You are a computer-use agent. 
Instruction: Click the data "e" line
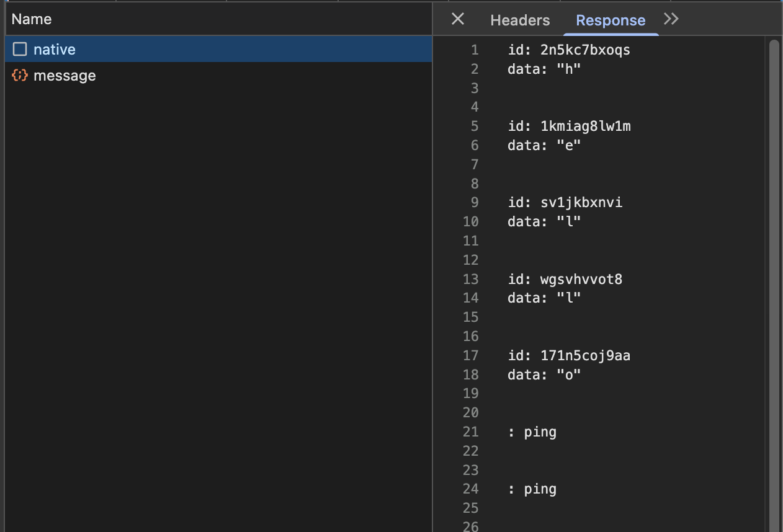coord(544,145)
